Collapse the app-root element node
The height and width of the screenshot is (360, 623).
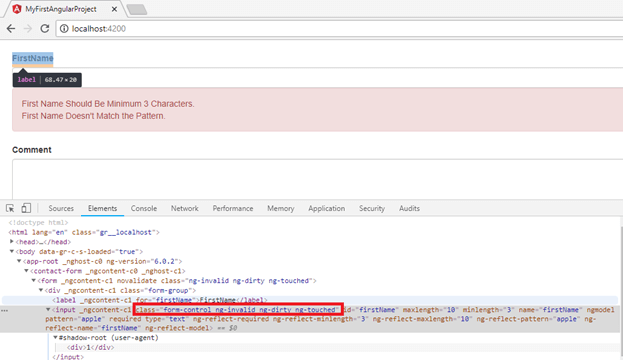coord(19,261)
